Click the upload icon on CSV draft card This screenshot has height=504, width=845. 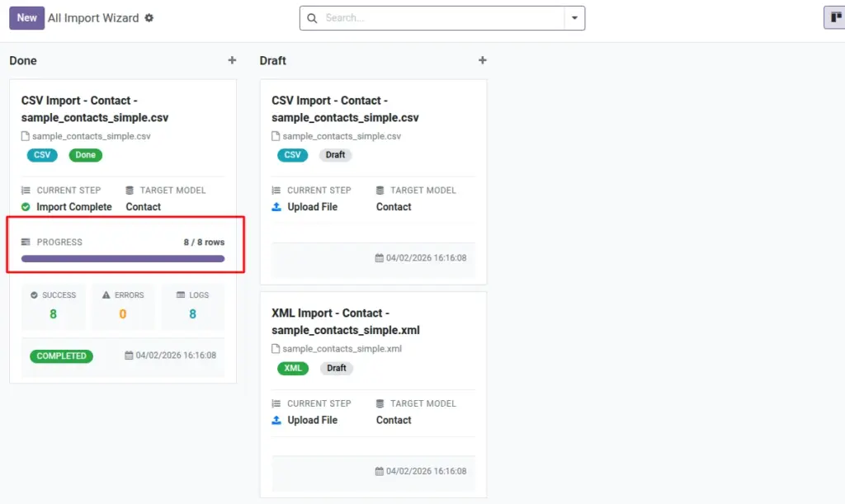click(x=276, y=207)
